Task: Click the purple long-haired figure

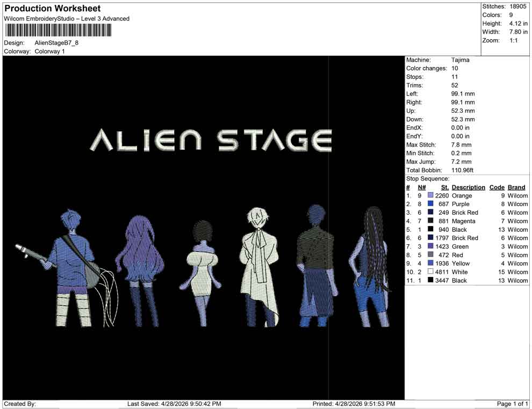Action: [x=140, y=271]
